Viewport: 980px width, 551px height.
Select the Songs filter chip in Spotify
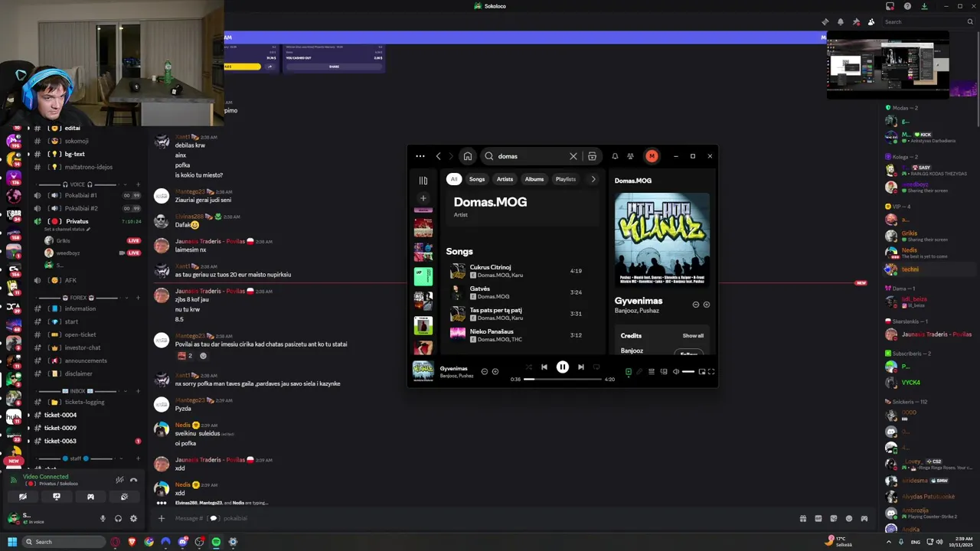[x=477, y=179]
